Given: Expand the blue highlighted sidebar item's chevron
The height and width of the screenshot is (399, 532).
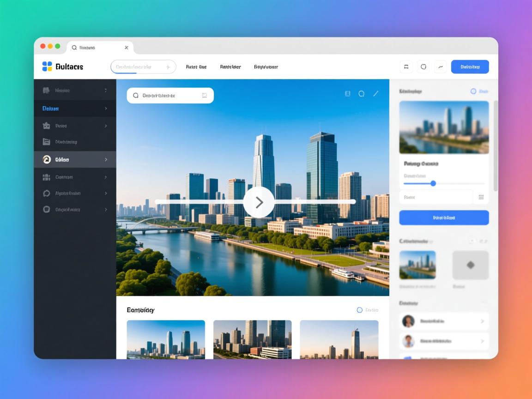Looking at the screenshot, I should coord(106,109).
